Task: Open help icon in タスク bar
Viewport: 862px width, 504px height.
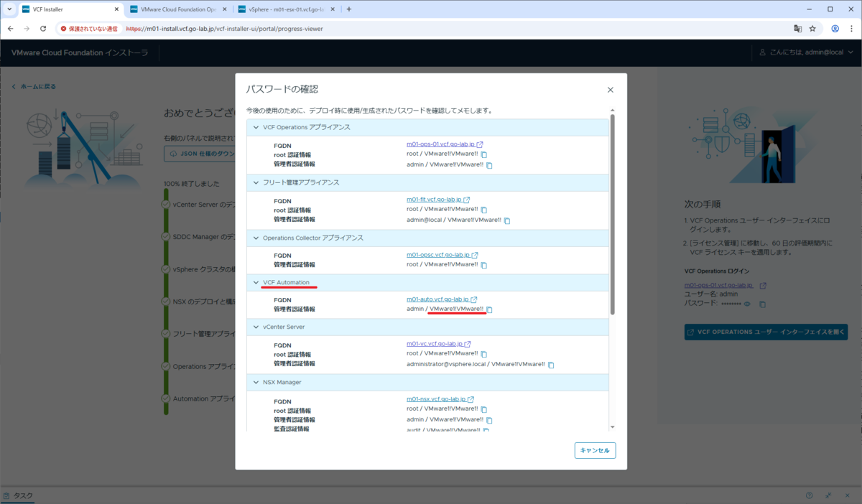Action: pyautogui.click(x=810, y=495)
